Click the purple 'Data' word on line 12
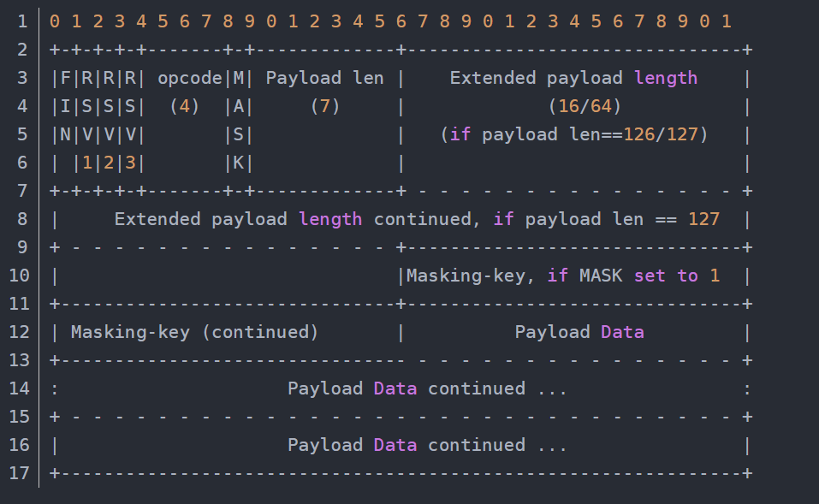The height and width of the screenshot is (504, 819). [623, 332]
